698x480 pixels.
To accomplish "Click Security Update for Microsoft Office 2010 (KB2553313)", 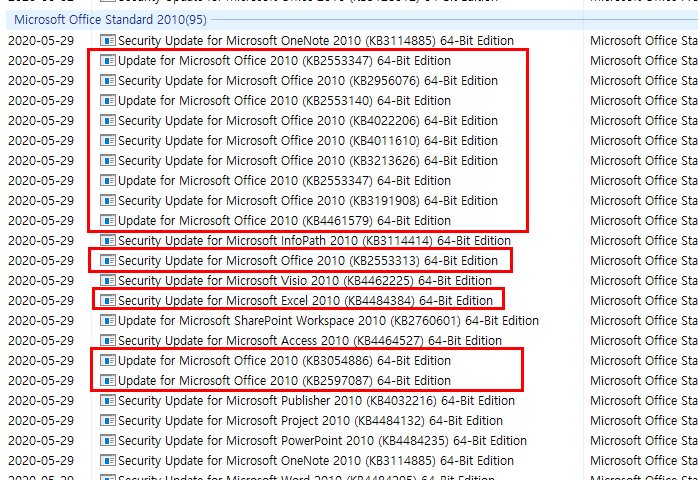I will (308, 261).
